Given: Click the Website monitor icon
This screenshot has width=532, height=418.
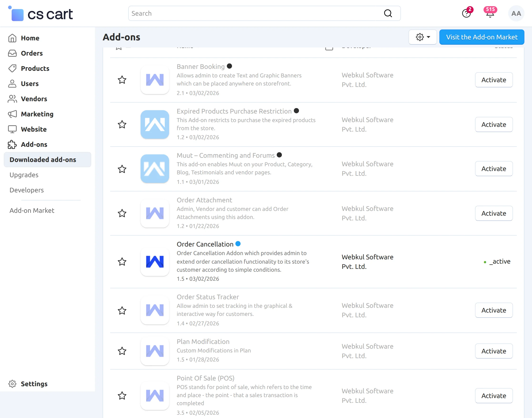Looking at the screenshot, I should (x=12, y=129).
